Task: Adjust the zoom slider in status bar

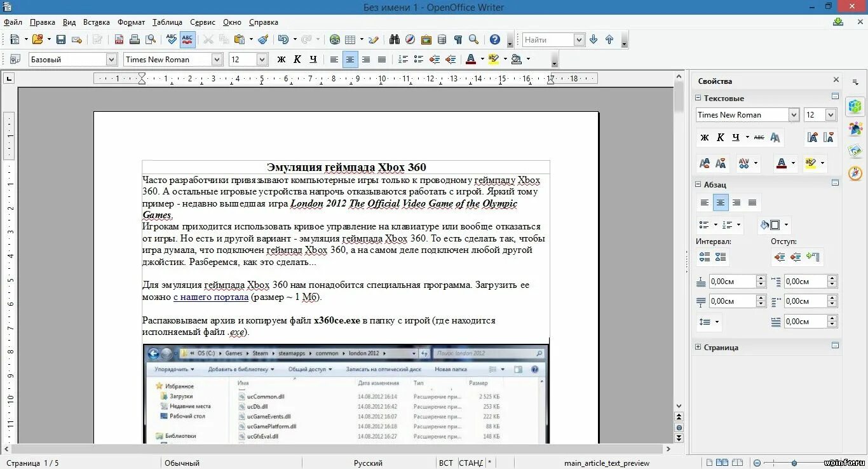Action: 794,463
